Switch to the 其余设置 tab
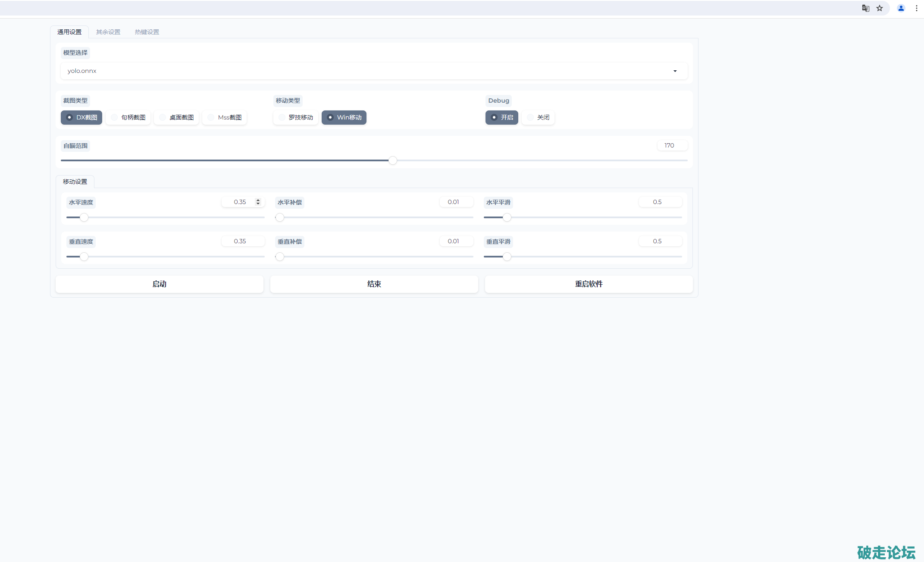Viewport: 924px width, 562px height. [108, 32]
